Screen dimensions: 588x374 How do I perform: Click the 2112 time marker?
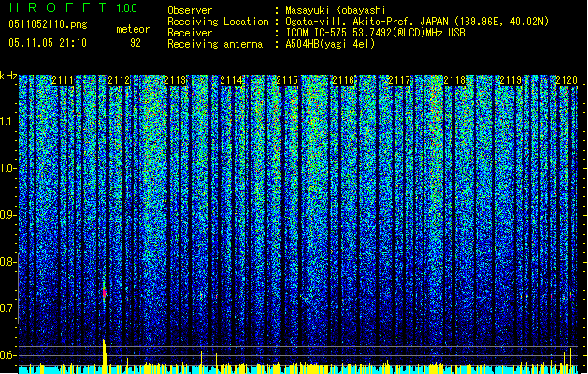coord(119,80)
